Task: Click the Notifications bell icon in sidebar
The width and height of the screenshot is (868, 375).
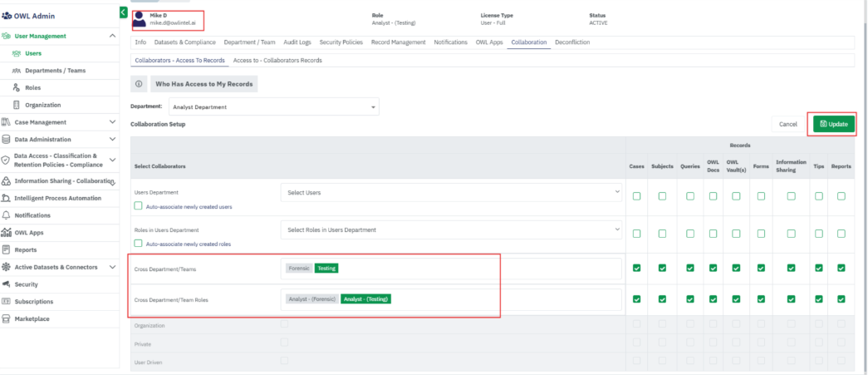Action: 7,215
